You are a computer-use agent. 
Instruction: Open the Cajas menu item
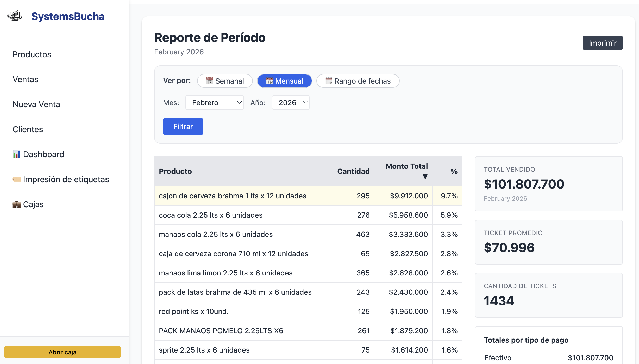click(28, 204)
